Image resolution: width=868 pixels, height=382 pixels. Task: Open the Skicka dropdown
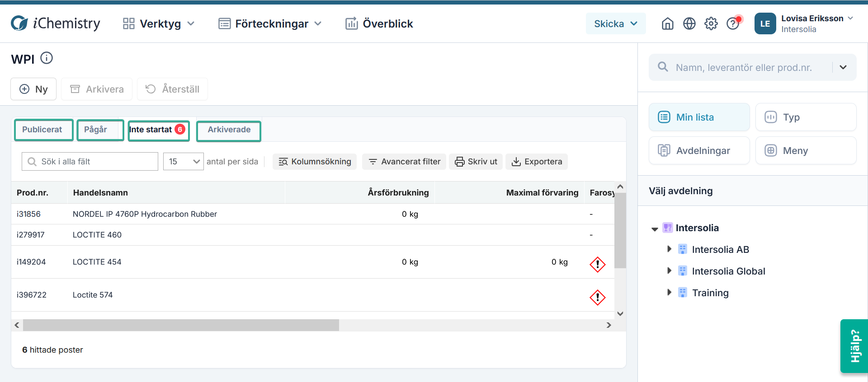click(x=616, y=23)
